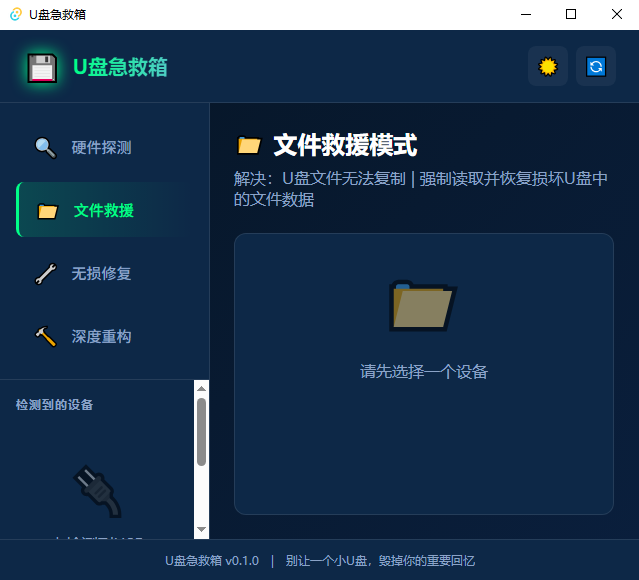Click the 文件救援模式 page heading
This screenshot has height=580, width=639.
(x=345, y=145)
